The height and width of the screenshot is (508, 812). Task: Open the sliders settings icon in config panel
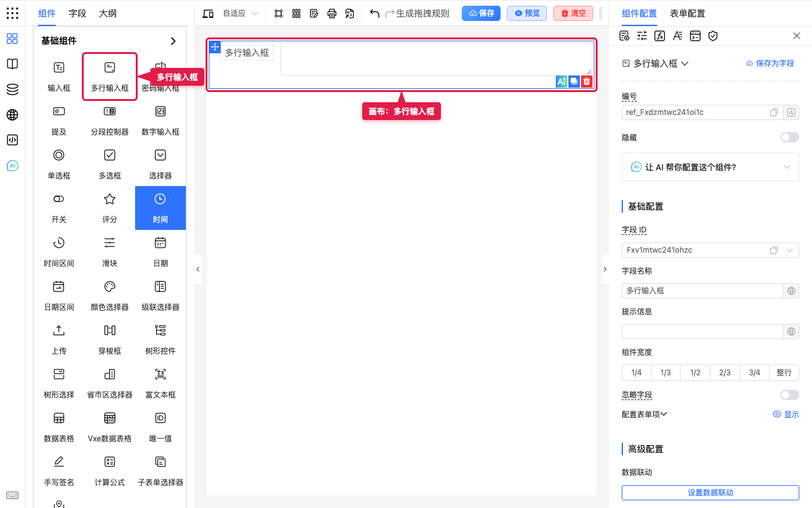click(x=642, y=36)
